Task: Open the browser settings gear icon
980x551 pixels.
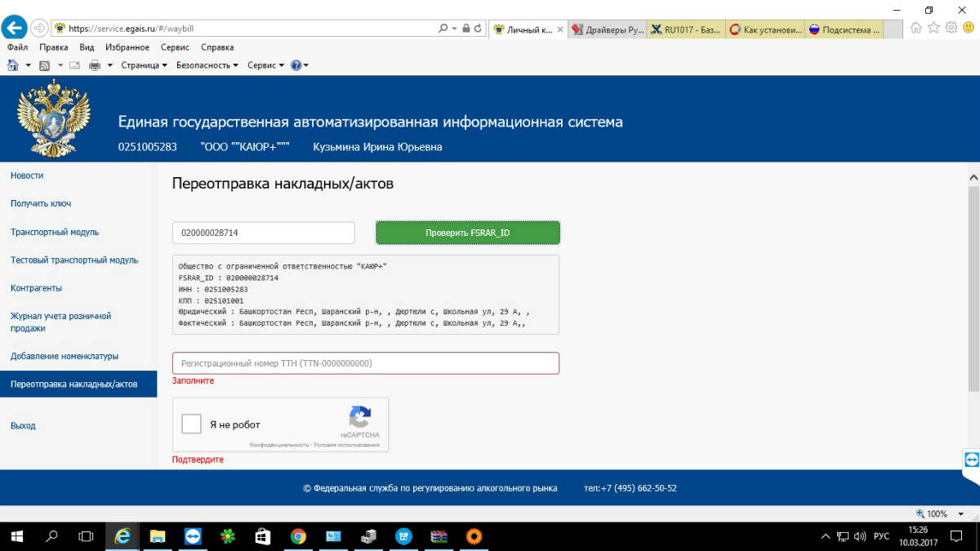Action: pos(951,28)
